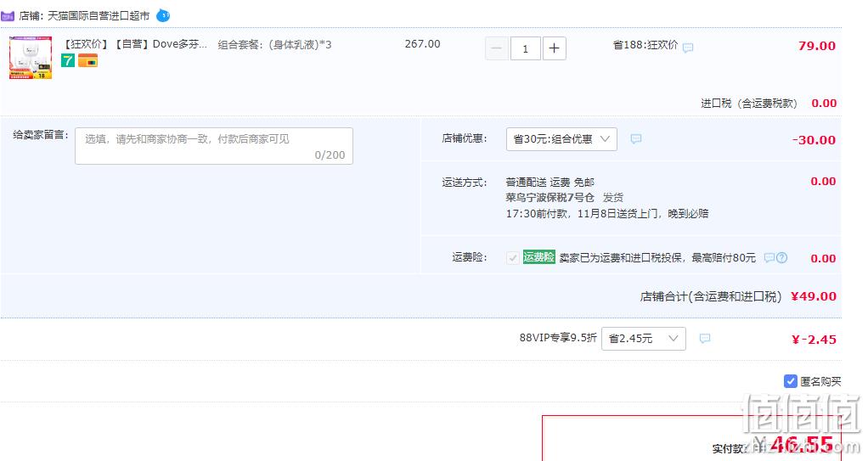Click the ¥-2.45 VIP discount amount
This screenshot has height=461, width=868.
point(814,340)
